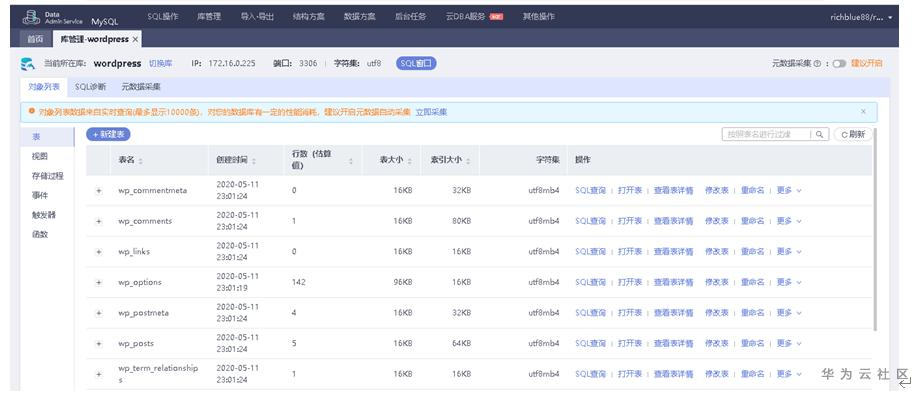Screen dimensions: 919x396
Task: Open the 其他操作 menu
Action: click(539, 16)
